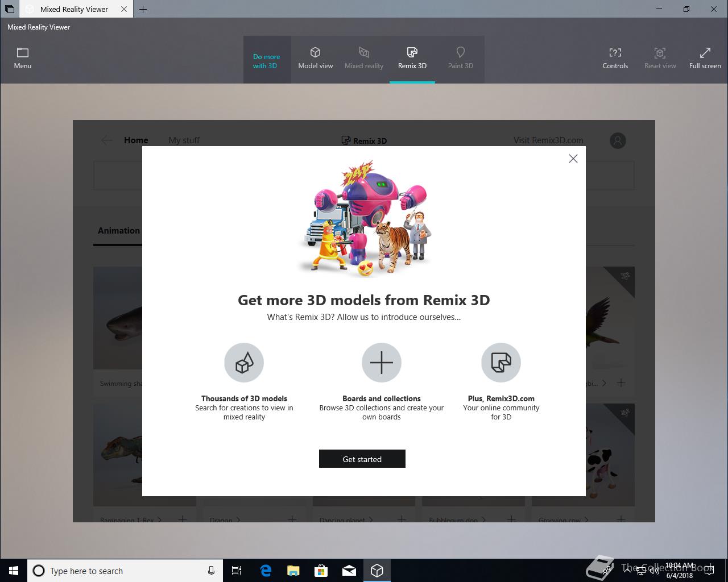728x582 pixels.
Task: Add Dragon with plus icon
Action: click(292, 519)
